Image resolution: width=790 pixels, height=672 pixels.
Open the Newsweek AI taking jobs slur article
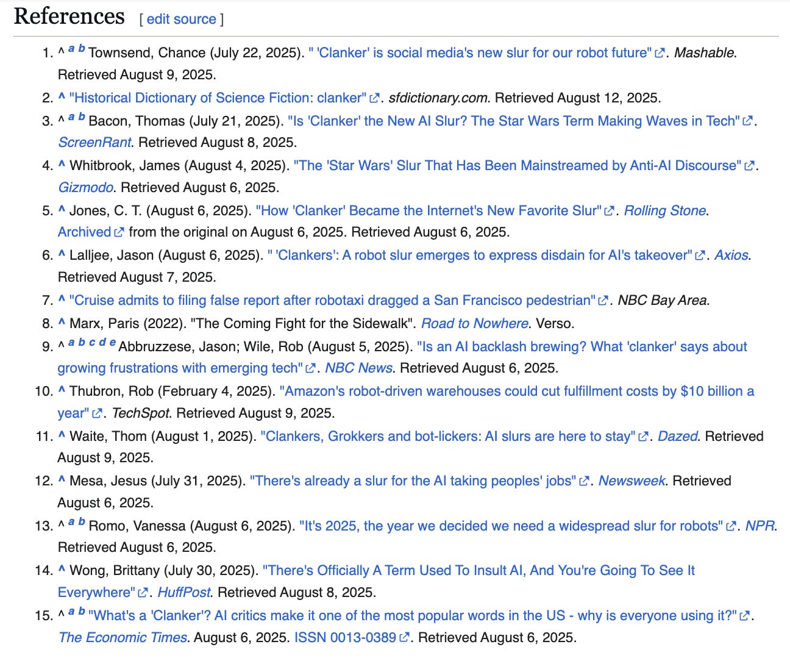419,481
